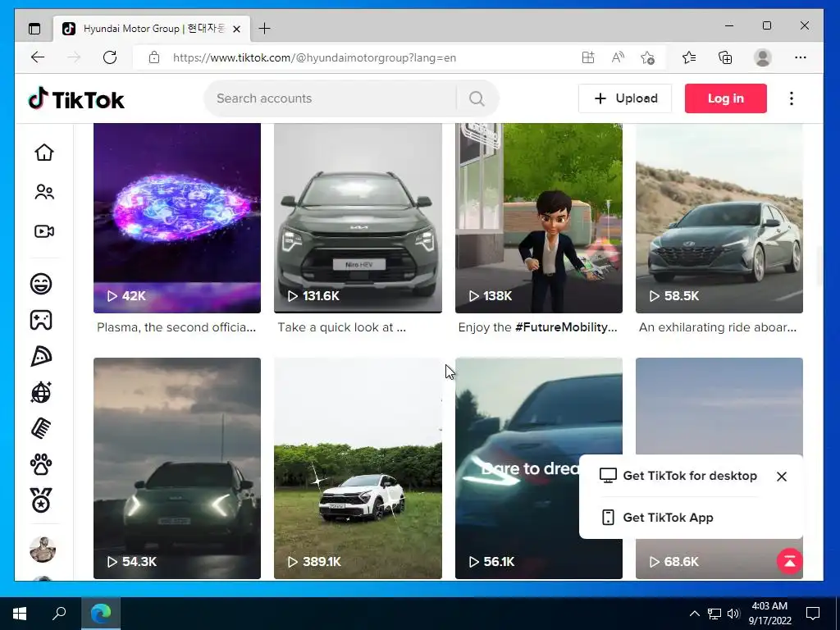The image size is (840, 630).
Task: Show hidden system tray icons
Action: coord(694,614)
